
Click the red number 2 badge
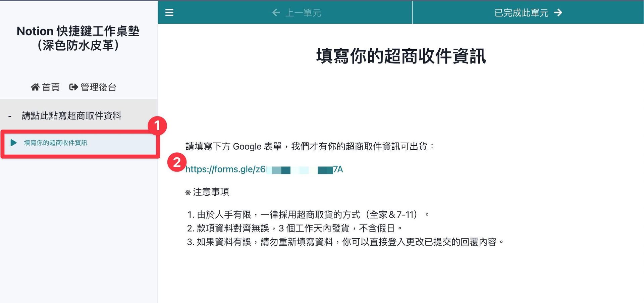coord(177,162)
